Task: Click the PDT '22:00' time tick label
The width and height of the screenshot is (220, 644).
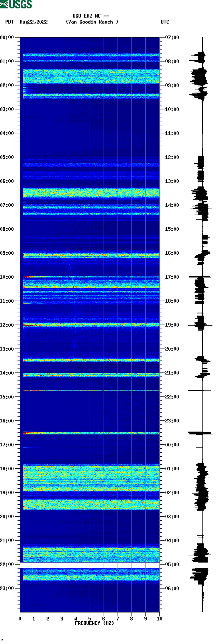Action: 7,565
